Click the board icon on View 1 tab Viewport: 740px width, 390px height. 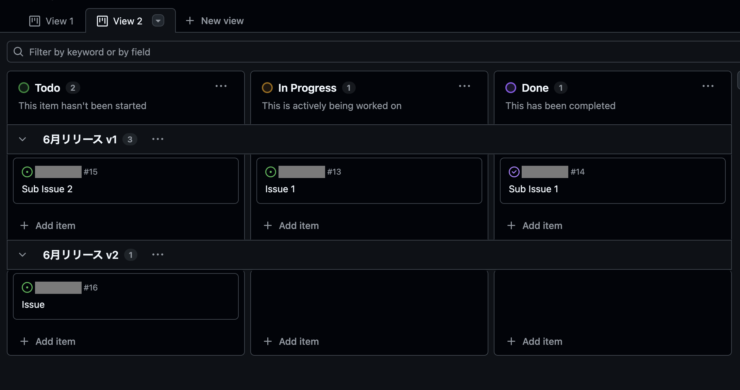pos(34,21)
